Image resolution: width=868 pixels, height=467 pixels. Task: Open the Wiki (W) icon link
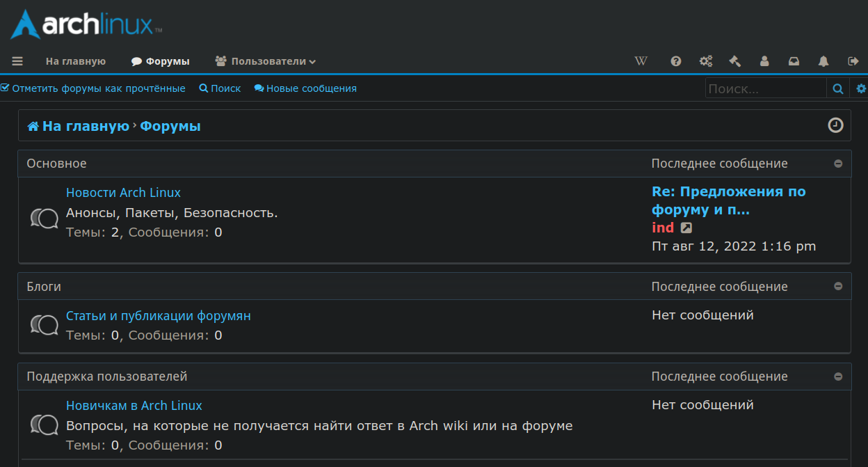coord(641,61)
